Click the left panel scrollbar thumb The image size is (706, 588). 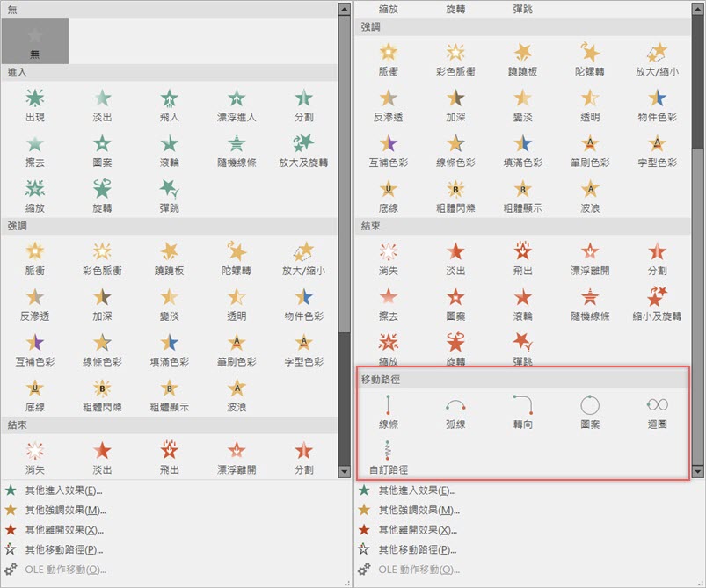(x=344, y=174)
